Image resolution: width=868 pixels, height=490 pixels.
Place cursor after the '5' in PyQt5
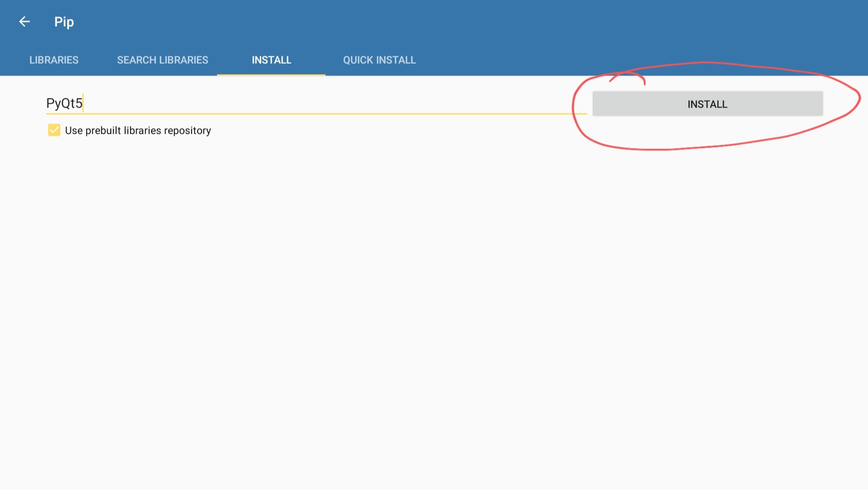(83, 104)
